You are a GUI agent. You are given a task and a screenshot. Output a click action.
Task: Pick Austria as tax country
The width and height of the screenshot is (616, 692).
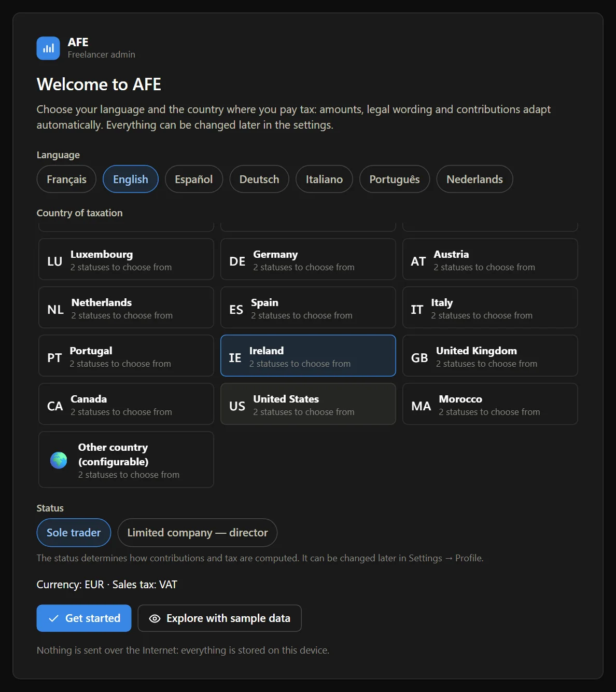[490, 259]
